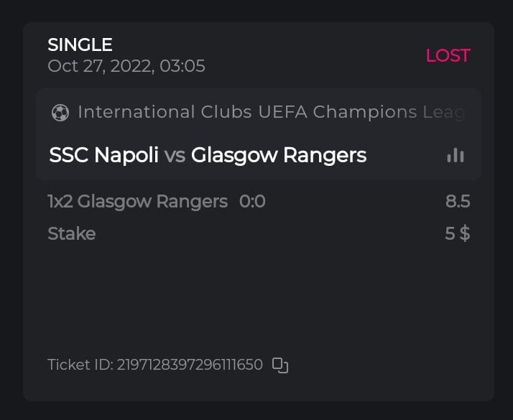513x420 pixels.
Task: Click the Ticket ID number text
Action: (190, 365)
